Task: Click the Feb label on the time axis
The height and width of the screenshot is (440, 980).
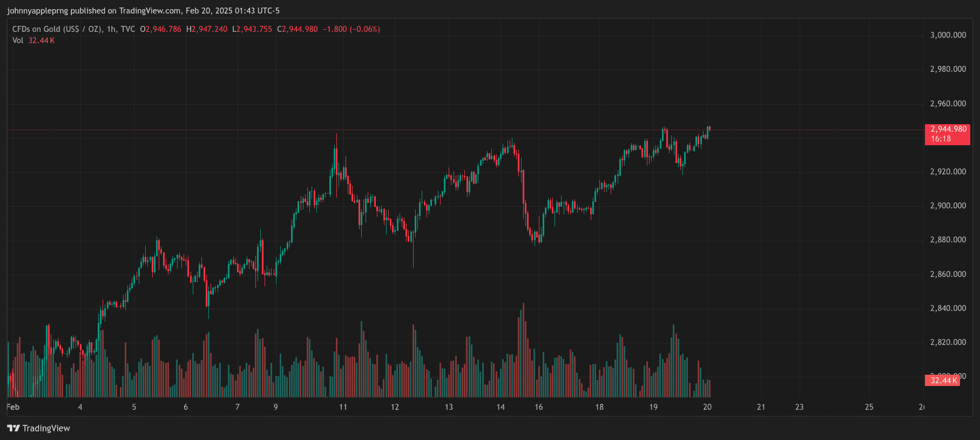Action: [13, 407]
